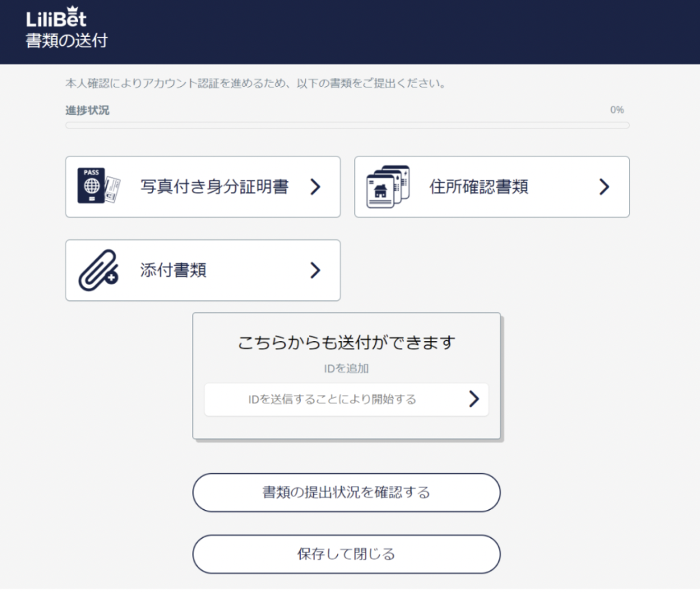Screen dimensions: 700x592
Task: Click the arrow on the ID送信 row
Action: (474, 399)
